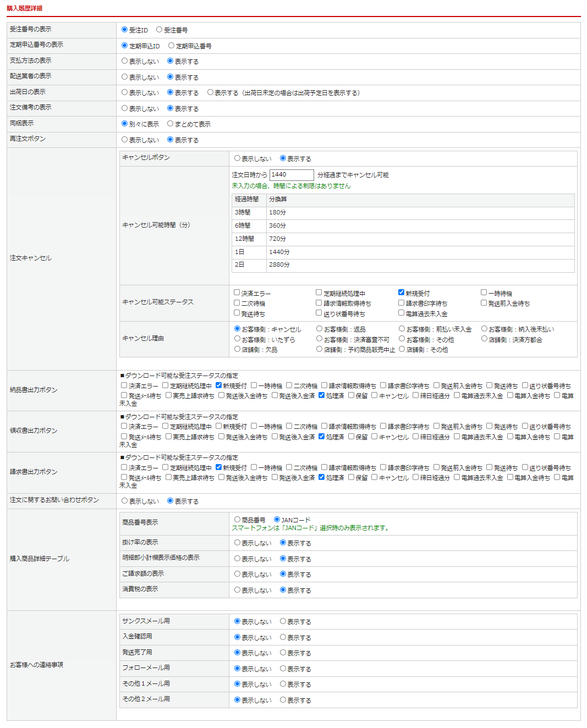Set 再注文ボタン to 表示しない
587x728 pixels.
(x=124, y=140)
